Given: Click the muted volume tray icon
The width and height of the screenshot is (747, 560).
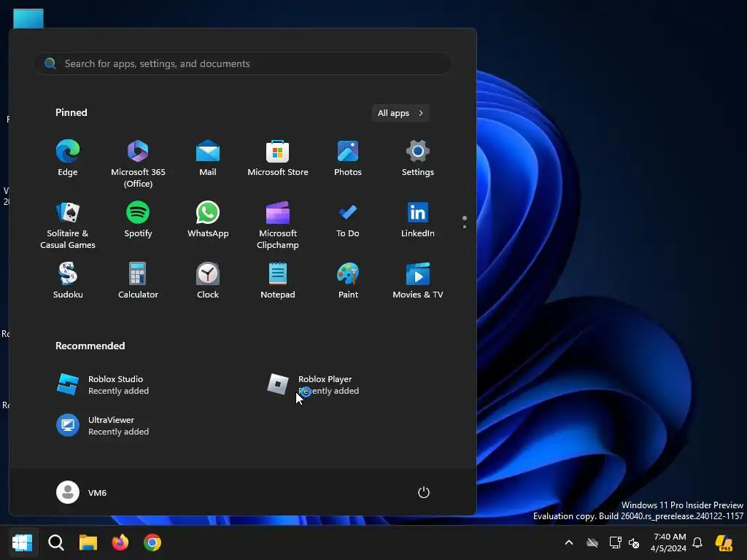Looking at the screenshot, I should [x=634, y=542].
